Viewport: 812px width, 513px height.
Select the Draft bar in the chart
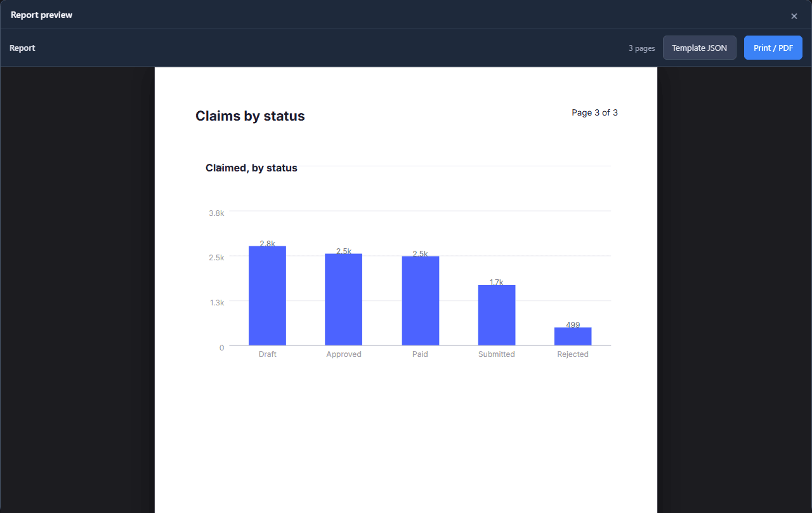(267, 296)
